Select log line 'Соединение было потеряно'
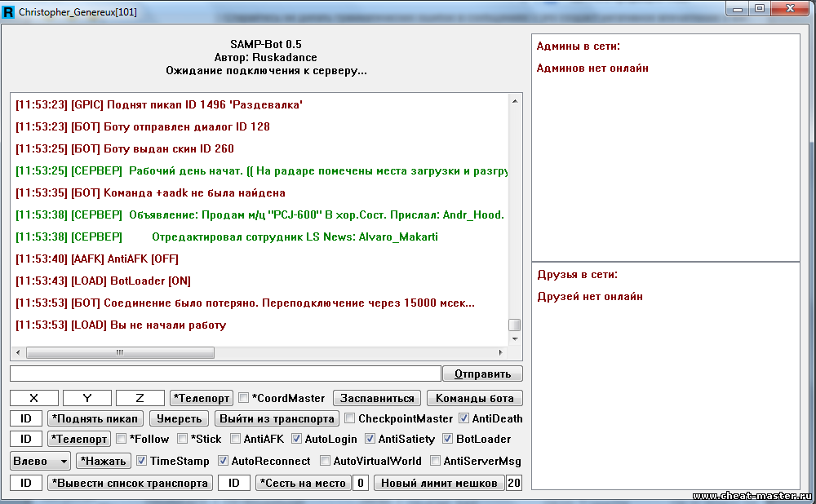The image size is (816, 504). click(x=245, y=303)
